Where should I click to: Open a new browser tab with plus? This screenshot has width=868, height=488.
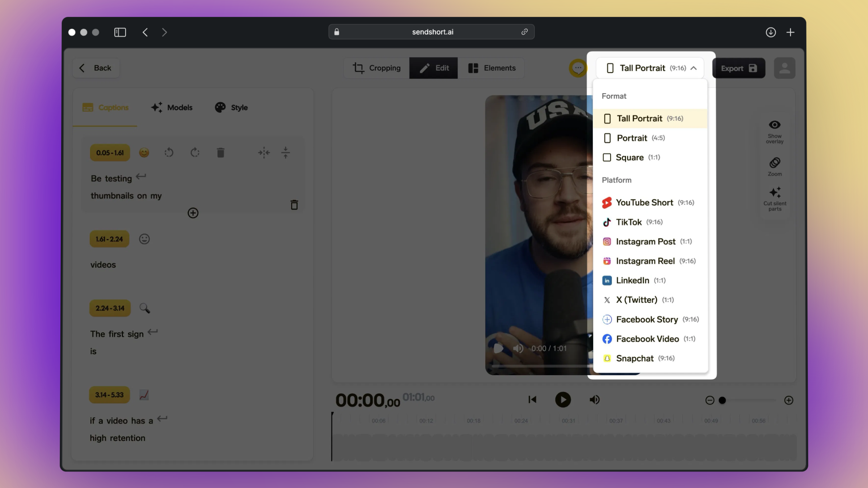point(790,32)
